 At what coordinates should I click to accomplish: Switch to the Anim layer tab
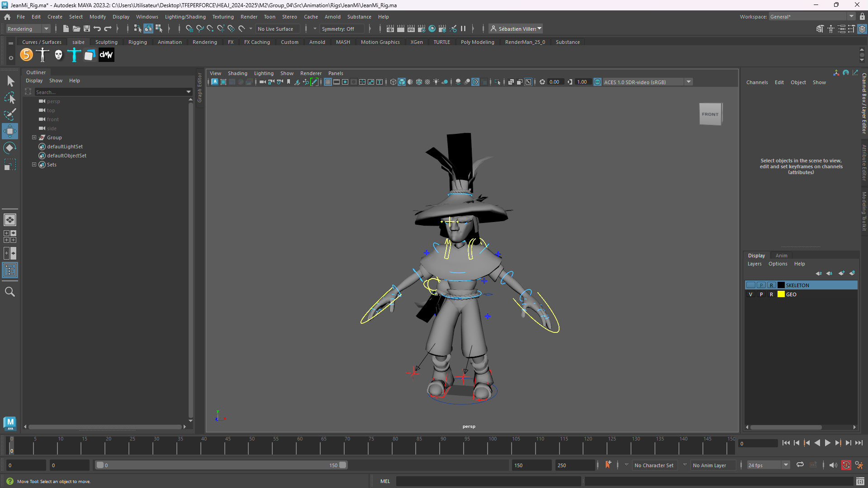pos(781,256)
